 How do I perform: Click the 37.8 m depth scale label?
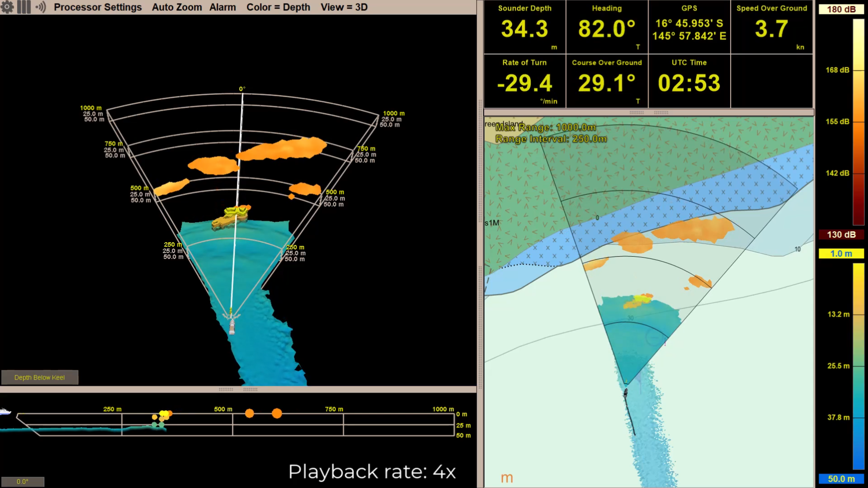point(839,418)
